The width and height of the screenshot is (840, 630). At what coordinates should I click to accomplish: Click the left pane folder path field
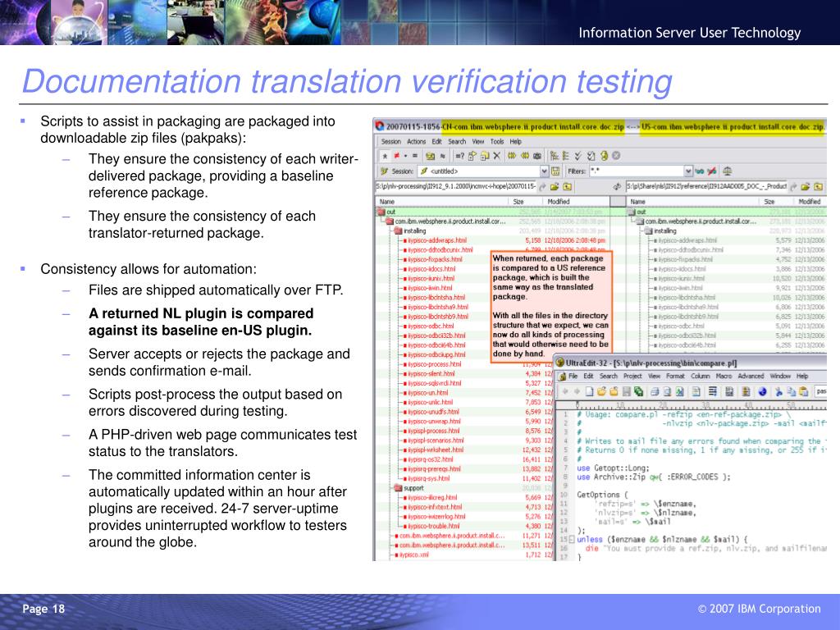tap(456, 186)
